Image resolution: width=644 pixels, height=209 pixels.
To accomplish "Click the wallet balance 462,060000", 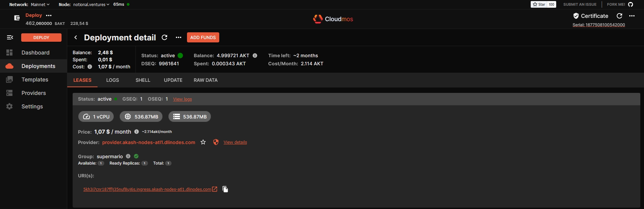I will 39,24.
